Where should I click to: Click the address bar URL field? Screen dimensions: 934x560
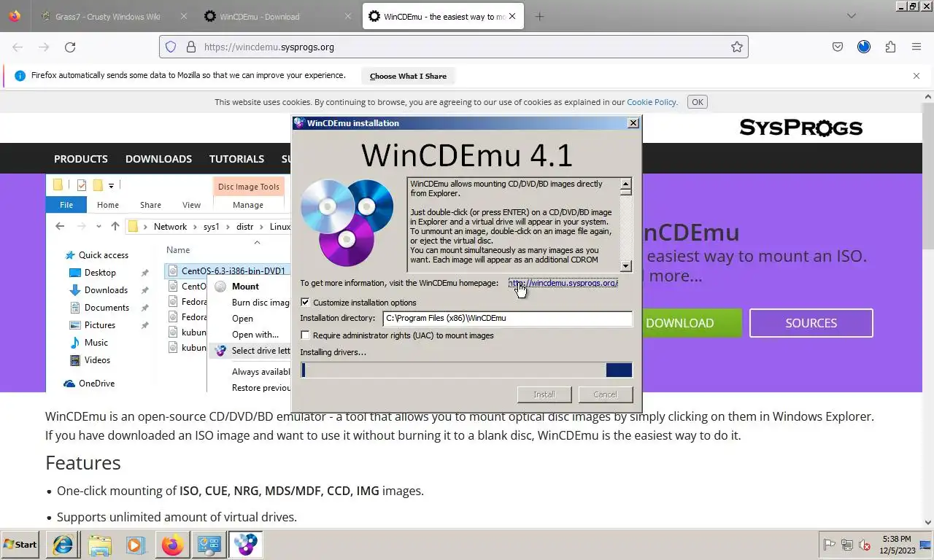coord(452,47)
